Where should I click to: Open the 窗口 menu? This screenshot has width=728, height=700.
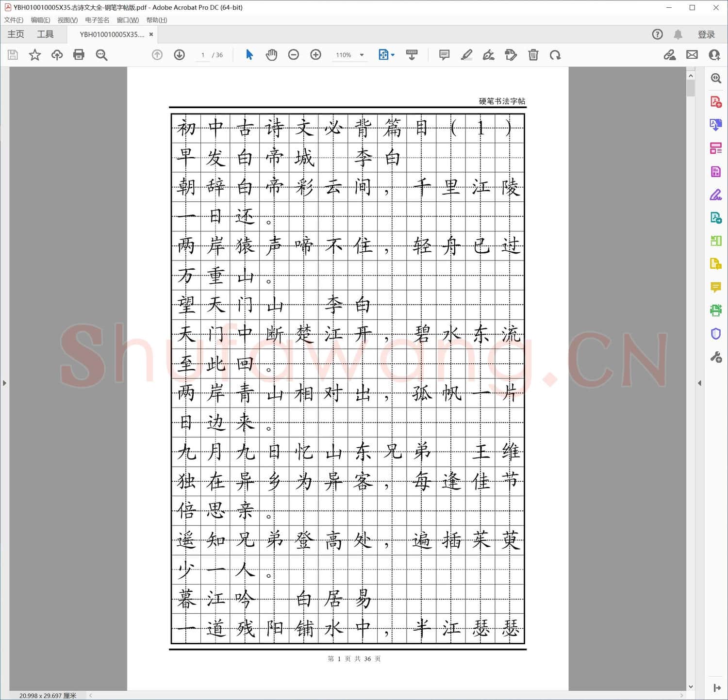pyautogui.click(x=128, y=20)
